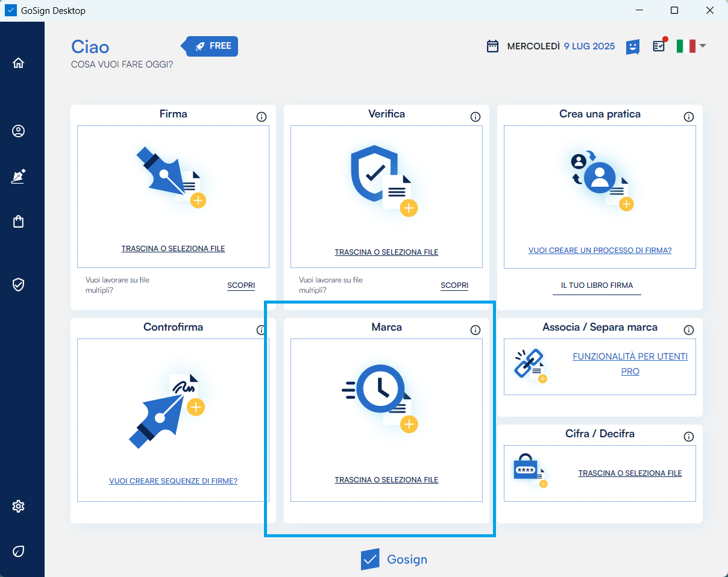This screenshot has height=577, width=728.
Task: Click SCOPRI under the Verifica card
Action: coord(454,285)
